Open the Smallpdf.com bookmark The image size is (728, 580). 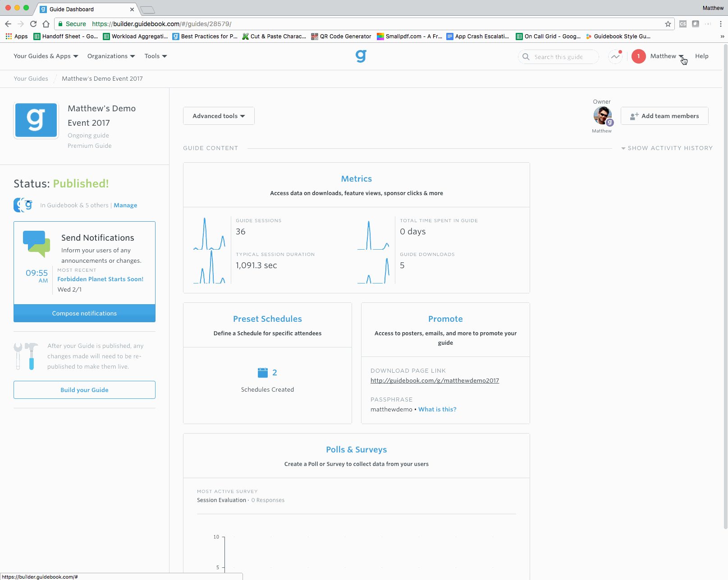pos(409,37)
